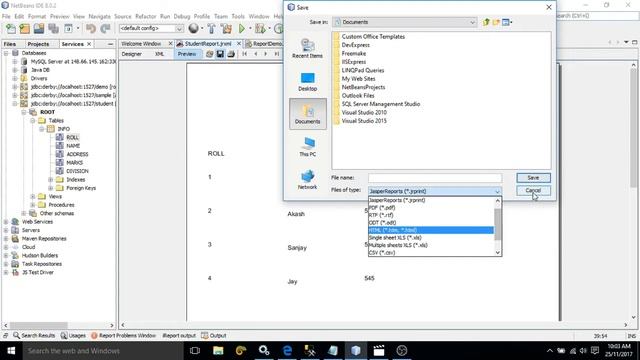The image size is (640, 360).
Task: Click the green Run Project icon
Action: [242, 29]
